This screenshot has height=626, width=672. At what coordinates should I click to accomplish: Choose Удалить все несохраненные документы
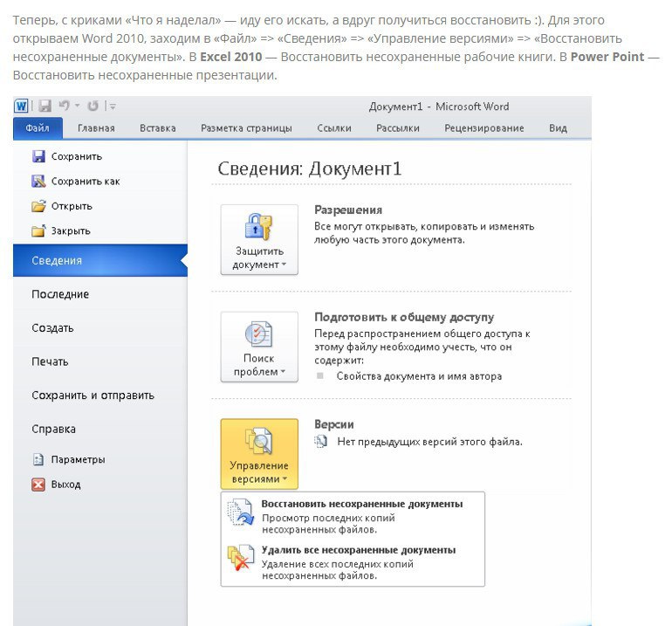pyautogui.click(x=353, y=562)
